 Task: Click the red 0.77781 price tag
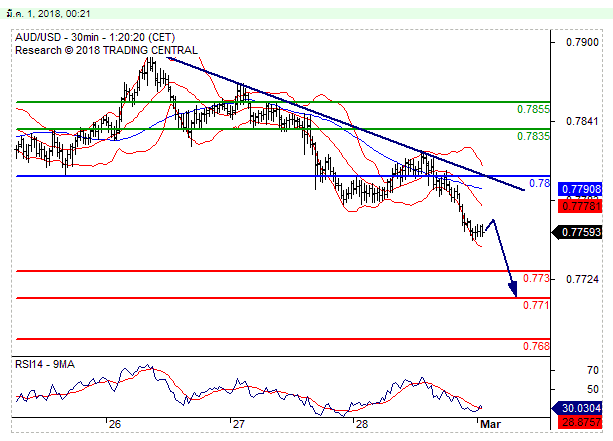pos(581,206)
